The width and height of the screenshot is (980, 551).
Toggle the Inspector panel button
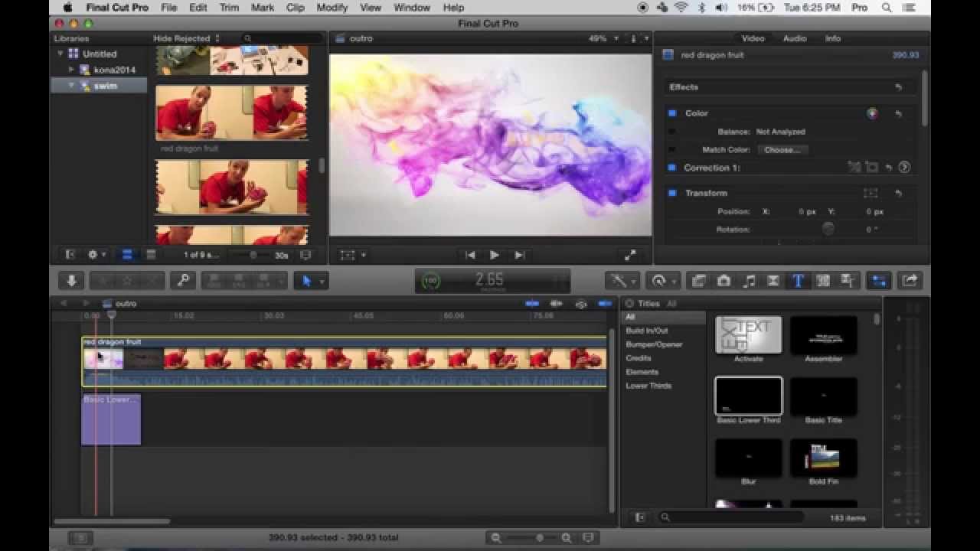879,281
